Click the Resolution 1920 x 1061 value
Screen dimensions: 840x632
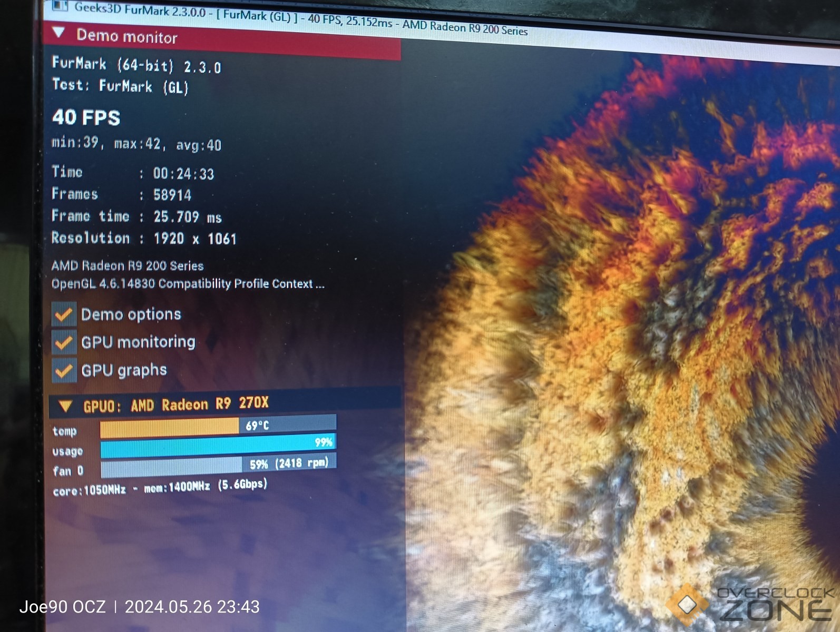tap(194, 239)
